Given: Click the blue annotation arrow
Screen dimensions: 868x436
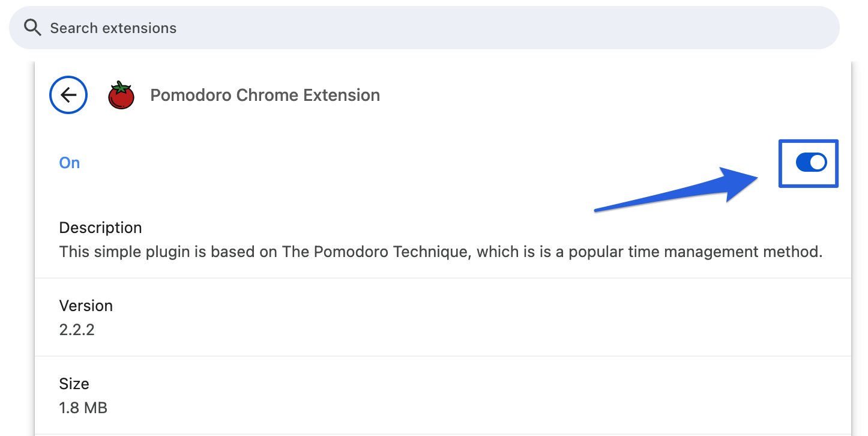Looking at the screenshot, I should pyautogui.click(x=678, y=189).
